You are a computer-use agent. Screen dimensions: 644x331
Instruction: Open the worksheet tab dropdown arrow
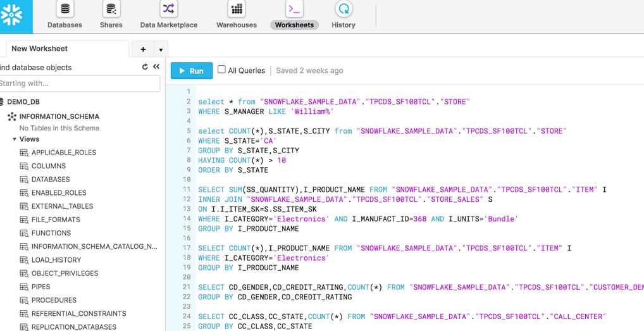point(161,50)
